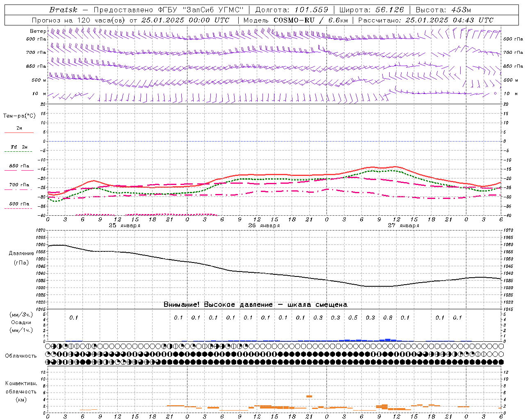The width and height of the screenshot is (525, 420).
Task: Click the "Тем-ра(°C)" temperature label
Action: point(19,116)
